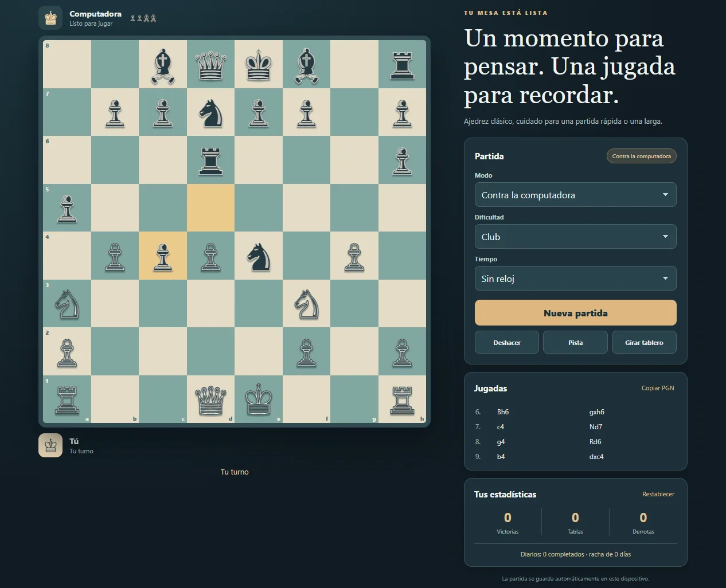Click the Restablecer statistics link

(x=658, y=494)
